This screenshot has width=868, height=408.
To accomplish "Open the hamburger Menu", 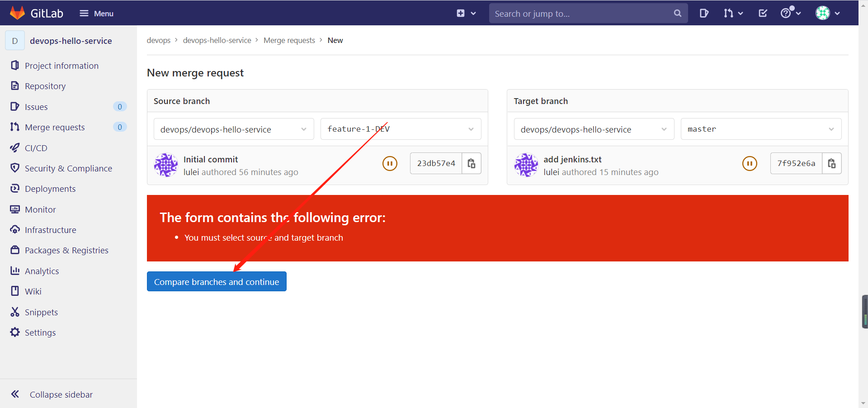I will pos(96,14).
